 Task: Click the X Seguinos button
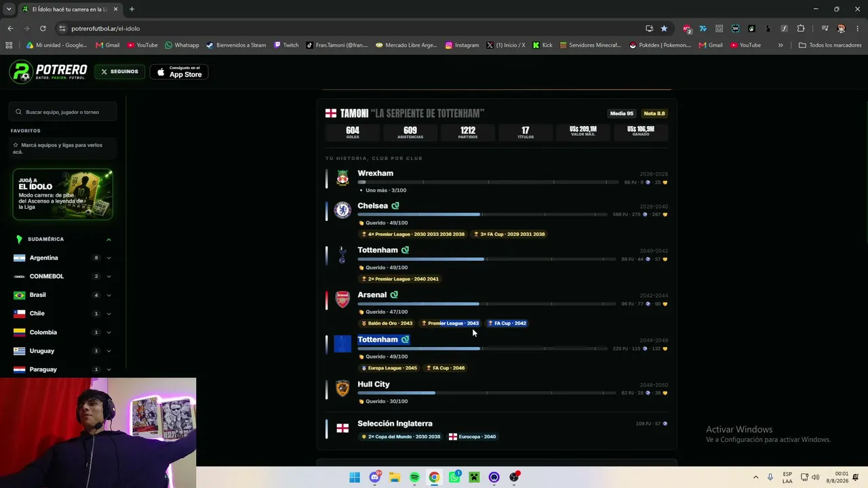point(119,71)
